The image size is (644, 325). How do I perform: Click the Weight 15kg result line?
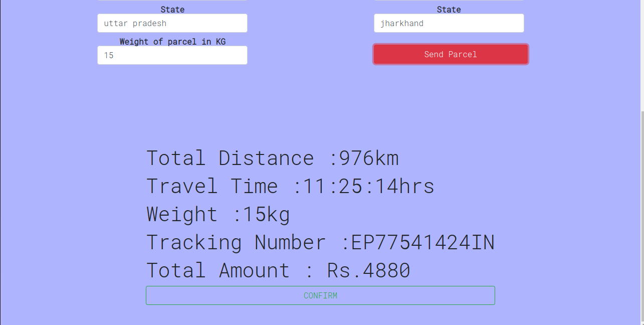point(218,214)
